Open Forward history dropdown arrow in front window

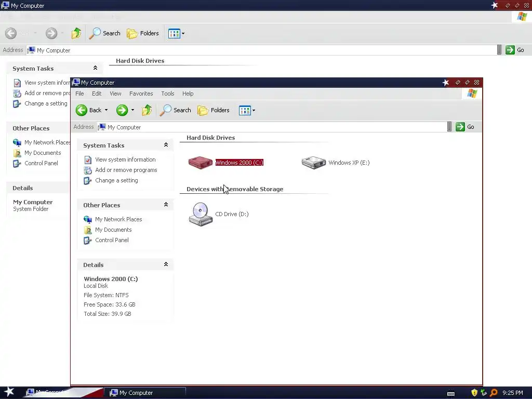[x=132, y=110]
